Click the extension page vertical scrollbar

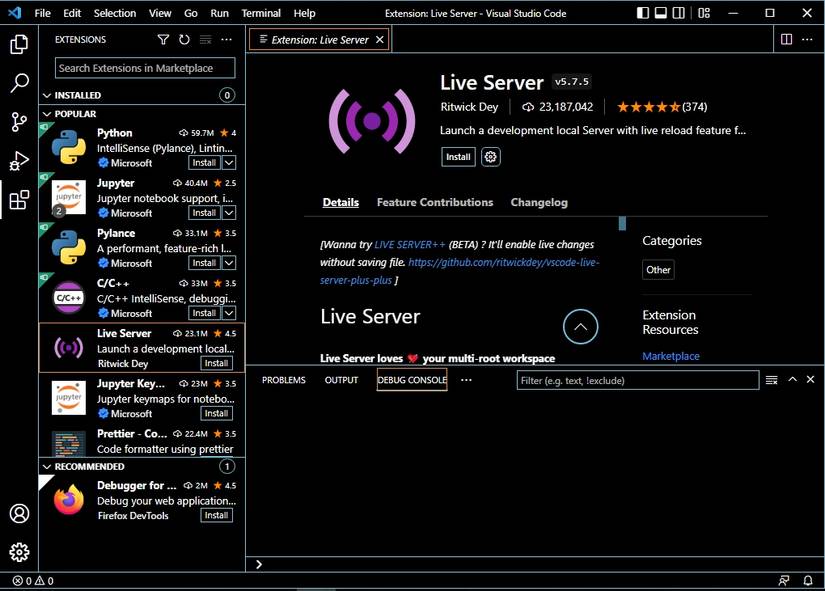coord(622,224)
